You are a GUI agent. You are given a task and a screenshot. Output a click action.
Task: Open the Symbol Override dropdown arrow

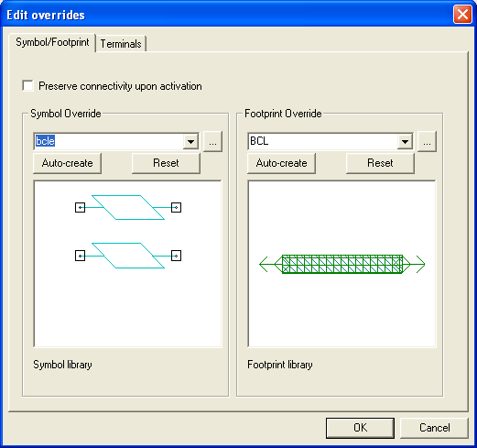coord(191,141)
